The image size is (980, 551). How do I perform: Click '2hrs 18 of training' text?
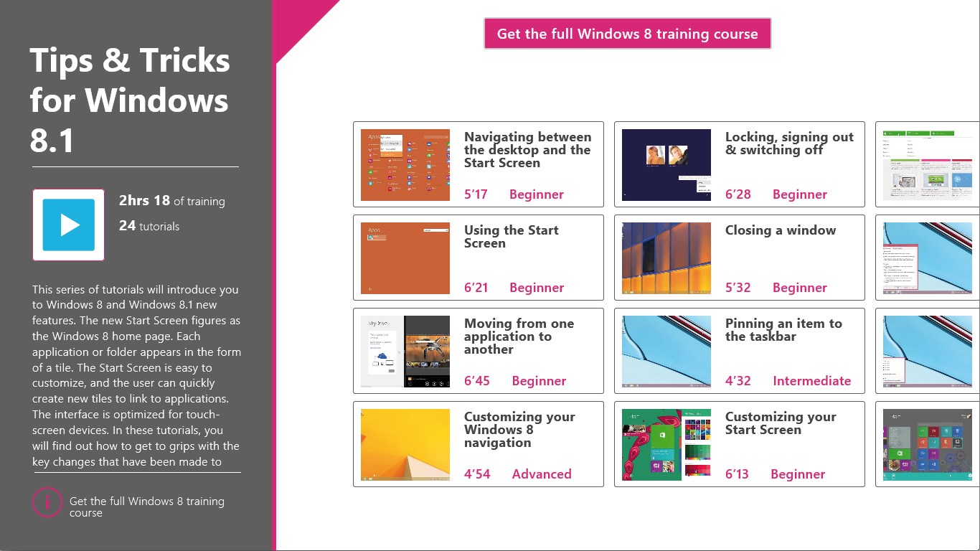172,201
